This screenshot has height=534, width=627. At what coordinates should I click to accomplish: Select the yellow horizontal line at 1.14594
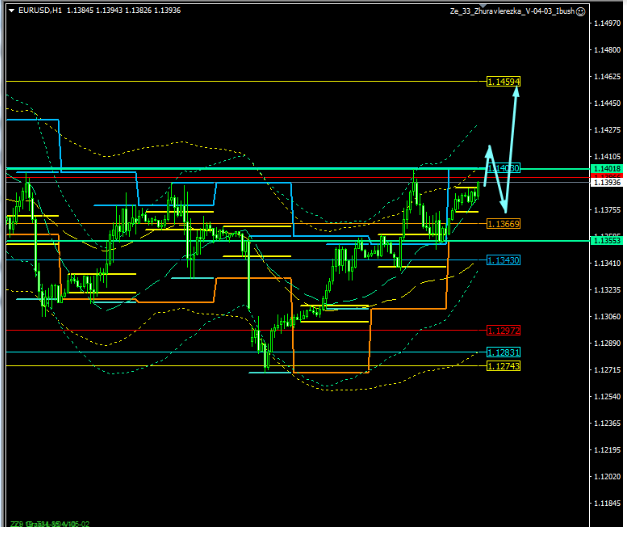click(x=250, y=81)
